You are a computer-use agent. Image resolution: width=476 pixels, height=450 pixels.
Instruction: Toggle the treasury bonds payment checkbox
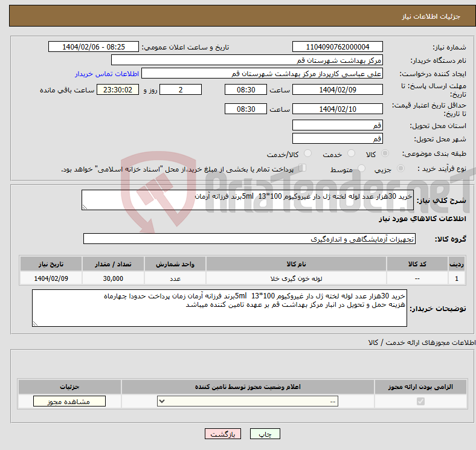303,169
